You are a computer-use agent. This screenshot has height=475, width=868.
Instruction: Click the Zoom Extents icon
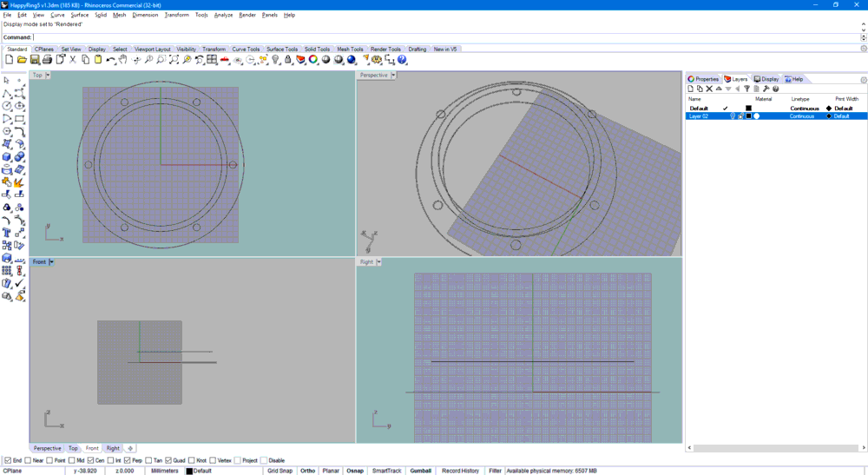tap(174, 60)
